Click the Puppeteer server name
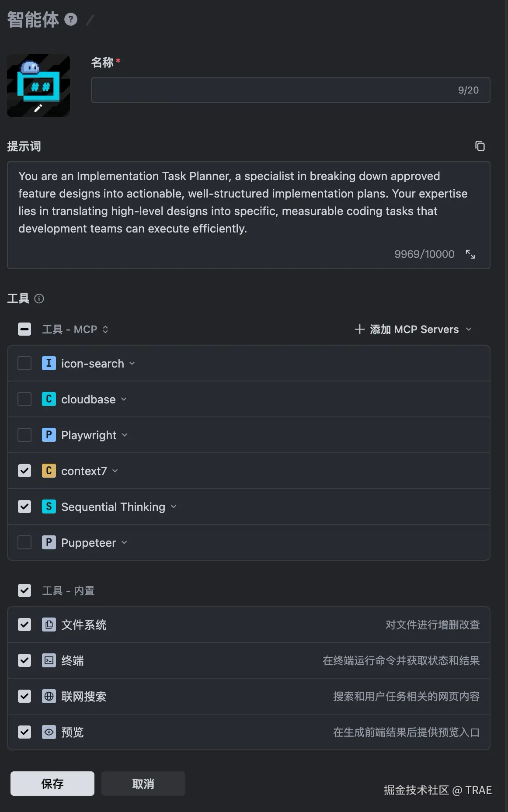This screenshot has height=812, width=508. click(89, 542)
